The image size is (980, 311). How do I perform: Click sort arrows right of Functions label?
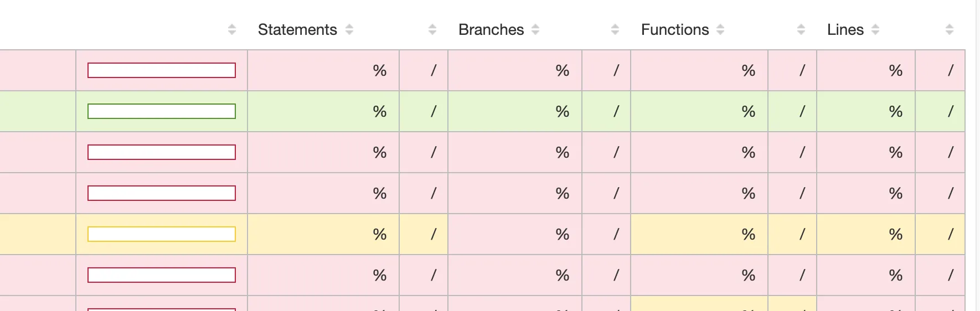click(x=720, y=29)
